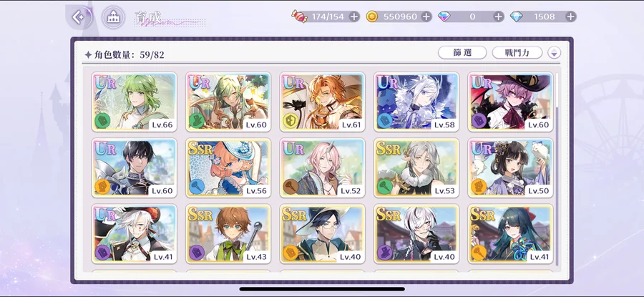Viewport: 644px width, 297px height.
Task: Open the 篩選 filter options
Action: (462, 52)
